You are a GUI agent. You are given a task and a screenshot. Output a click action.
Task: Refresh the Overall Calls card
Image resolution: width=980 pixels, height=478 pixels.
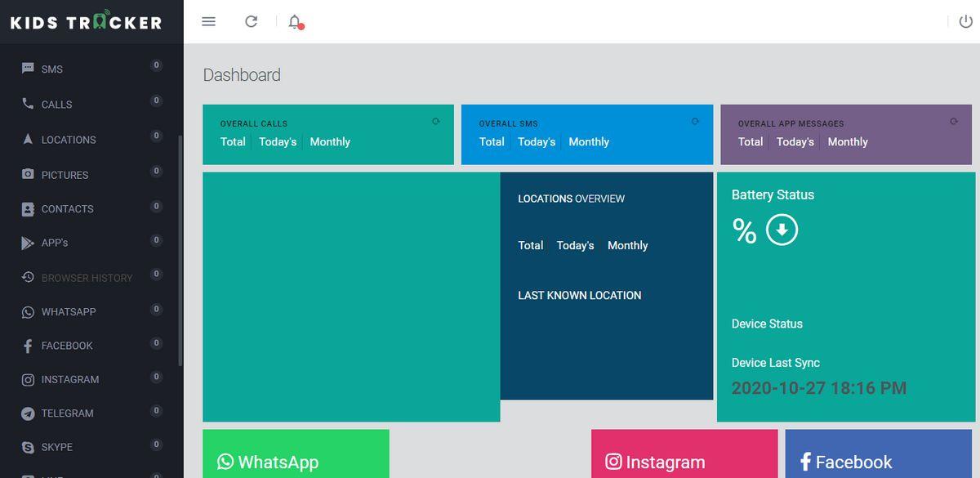pyautogui.click(x=436, y=122)
